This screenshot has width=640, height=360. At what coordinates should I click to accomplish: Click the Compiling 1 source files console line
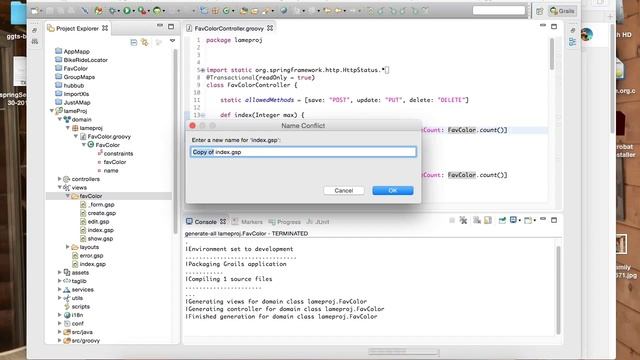click(229, 279)
